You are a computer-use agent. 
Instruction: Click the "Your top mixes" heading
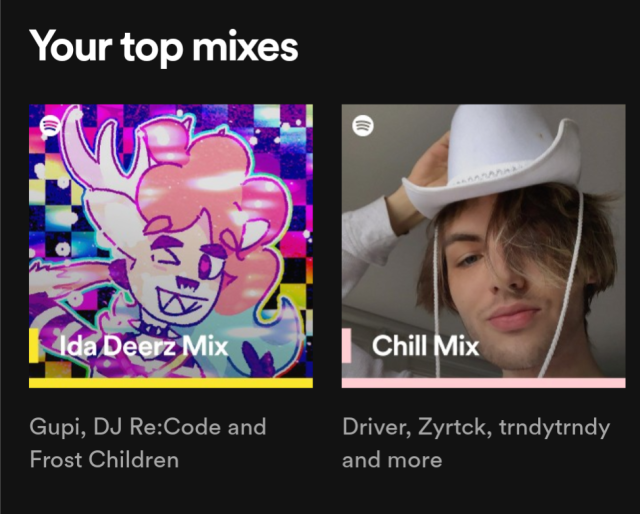[164, 46]
